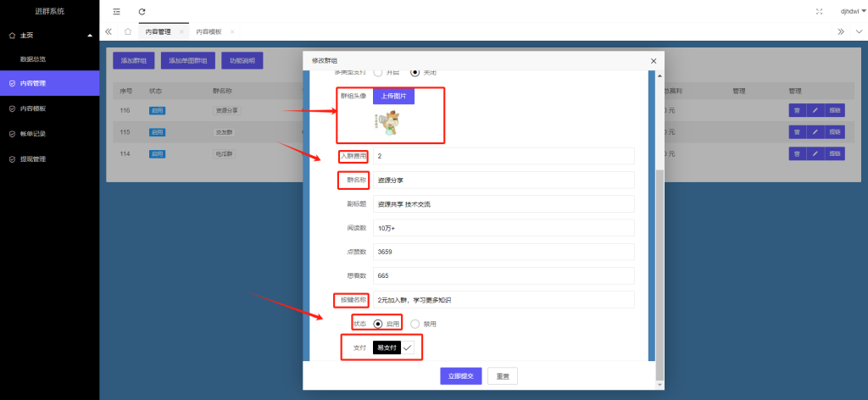This screenshot has height=400, width=868.
Task: Toggle the 易支付 payment checkbox
Action: (408, 347)
